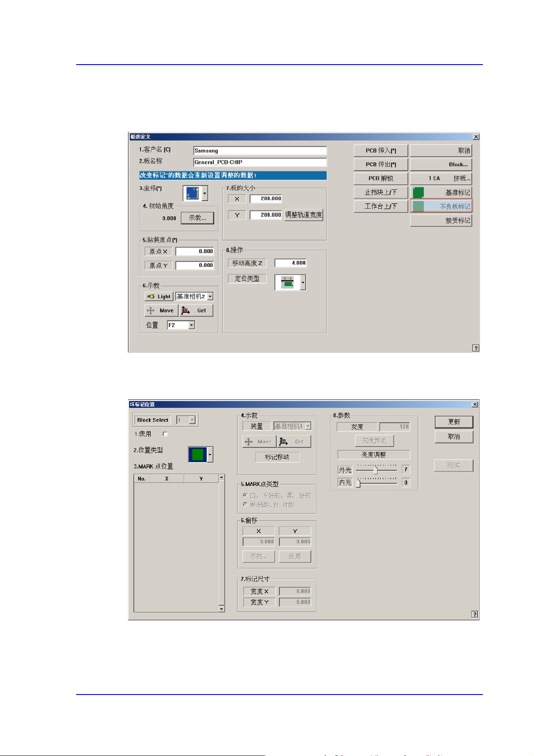Image resolution: width=534 pixels, height=756 pixels.
Task: Click the 止挡块上/下 button
Action: click(381, 192)
